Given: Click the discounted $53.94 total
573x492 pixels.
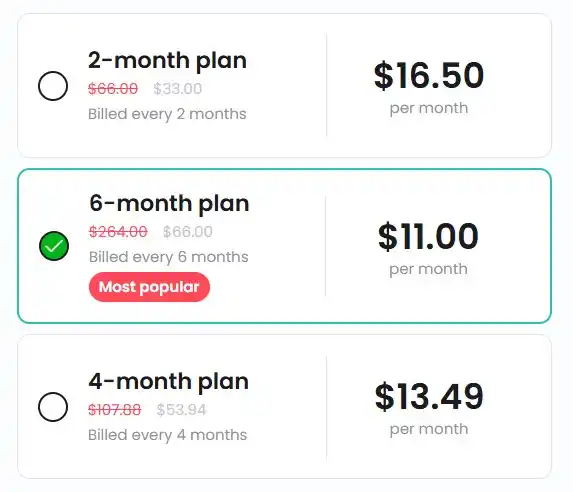Looking at the screenshot, I should pyautogui.click(x=182, y=410).
